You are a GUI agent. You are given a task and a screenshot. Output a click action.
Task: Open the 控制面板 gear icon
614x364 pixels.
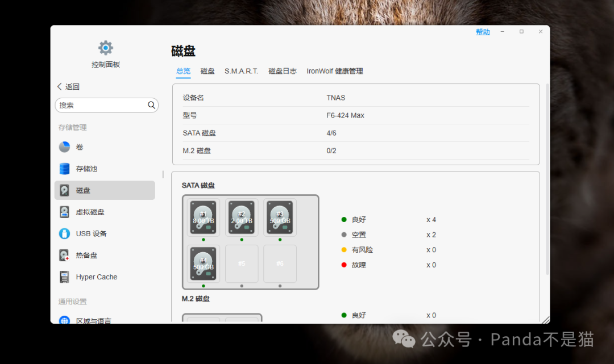point(105,48)
